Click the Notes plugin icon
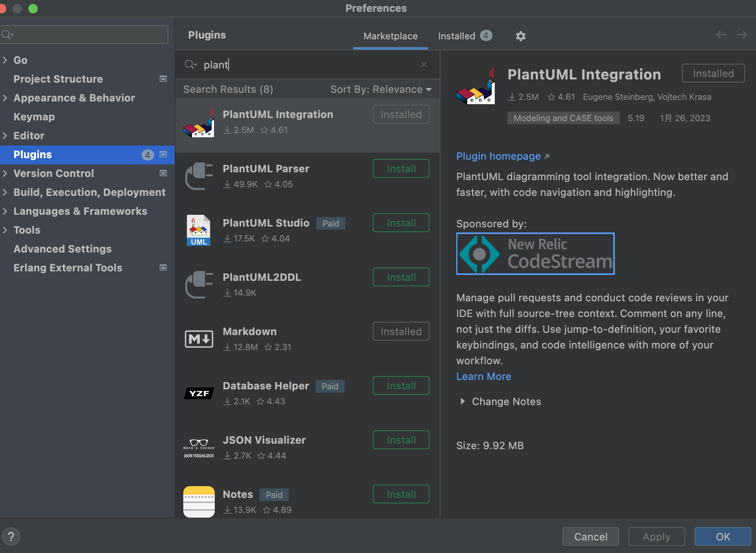The width and height of the screenshot is (756, 553). [x=199, y=502]
